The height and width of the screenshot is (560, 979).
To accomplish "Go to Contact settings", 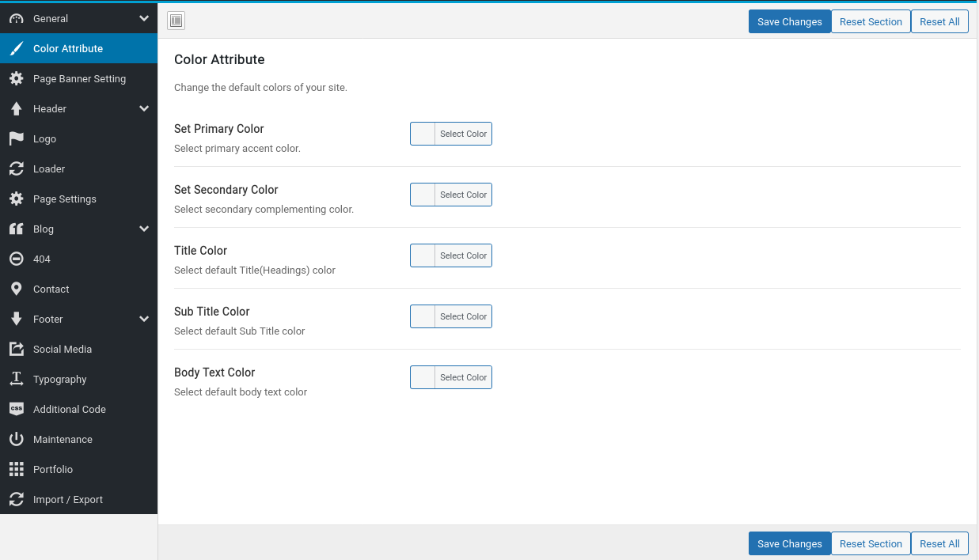I will 78,289.
